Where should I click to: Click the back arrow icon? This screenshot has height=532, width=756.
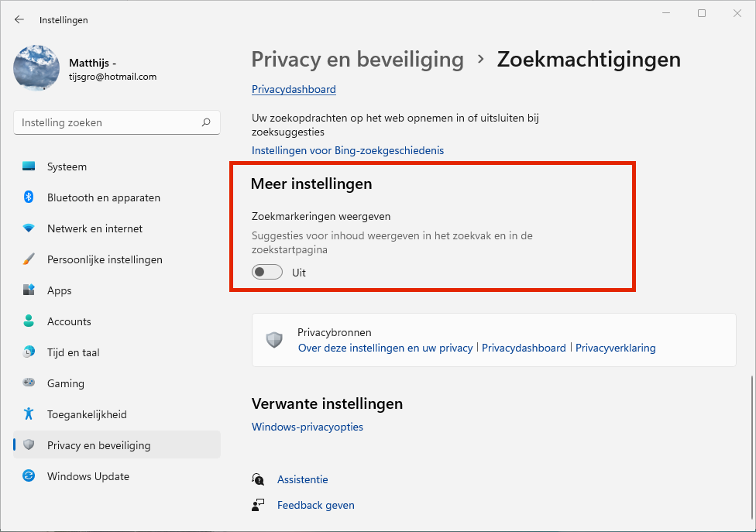coord(19,20)
